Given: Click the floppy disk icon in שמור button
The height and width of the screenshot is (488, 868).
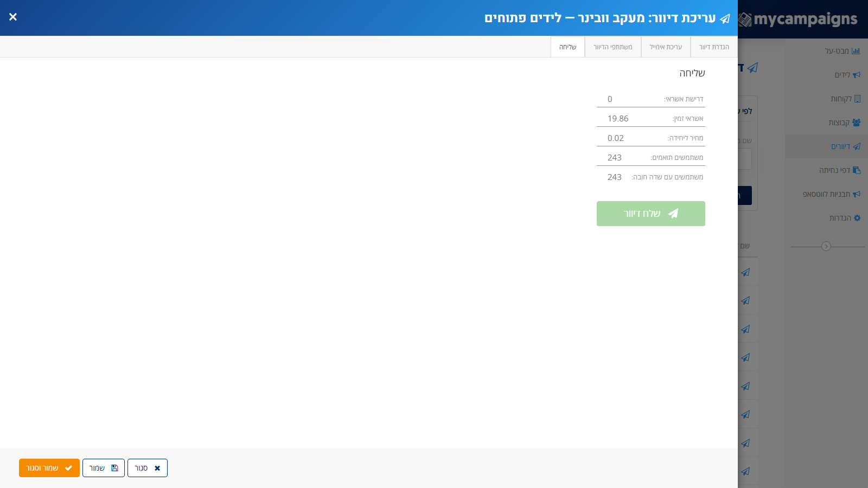Looking at the screenshot, I should (114, 468).
